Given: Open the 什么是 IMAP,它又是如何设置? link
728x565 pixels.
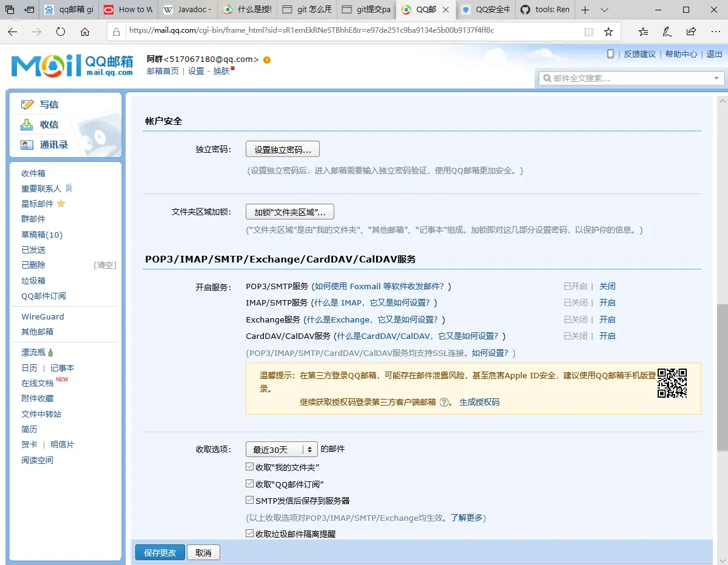Looking at the screenshot, I should (x=372, y=303).
